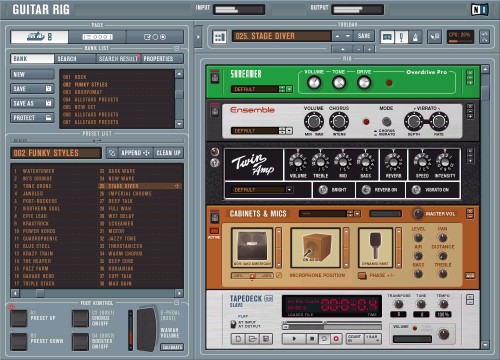
Task: Open the metronome icon in toolbar
Action: [415, 37]
